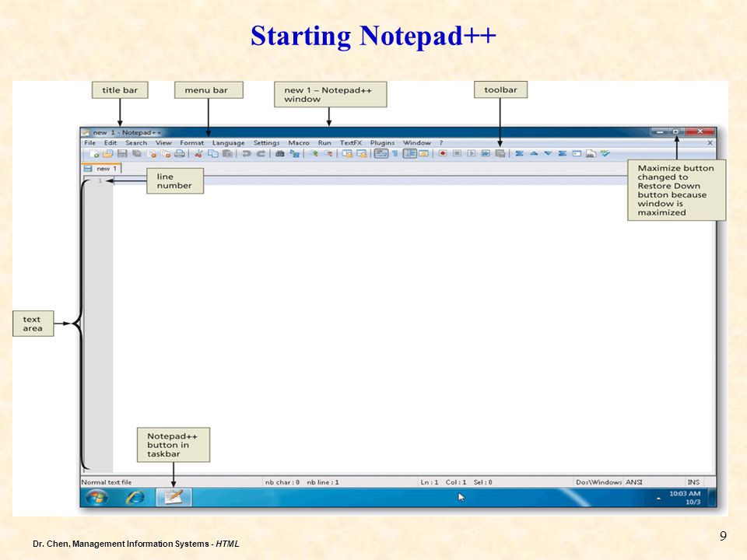Click the Close All documents toolbar icon
747x560 pixels.
[165, 154]
